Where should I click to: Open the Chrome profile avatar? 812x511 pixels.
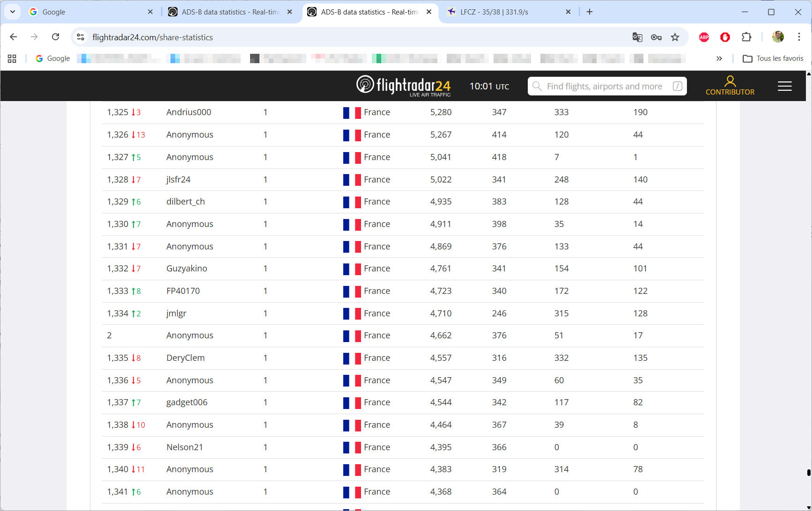[x=778, y=37]
